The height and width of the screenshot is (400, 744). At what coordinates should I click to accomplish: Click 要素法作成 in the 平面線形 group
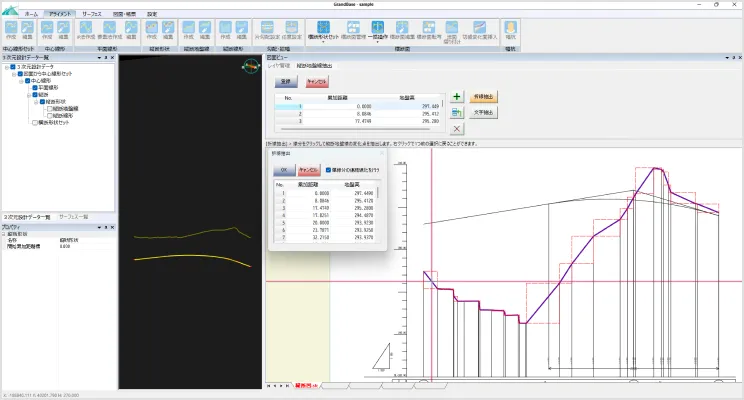(110, 30)
